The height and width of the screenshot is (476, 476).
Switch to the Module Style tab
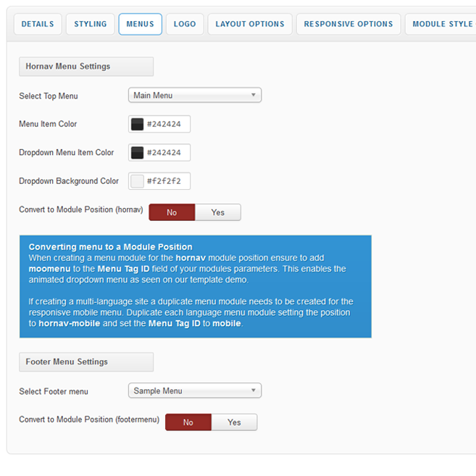442,24
